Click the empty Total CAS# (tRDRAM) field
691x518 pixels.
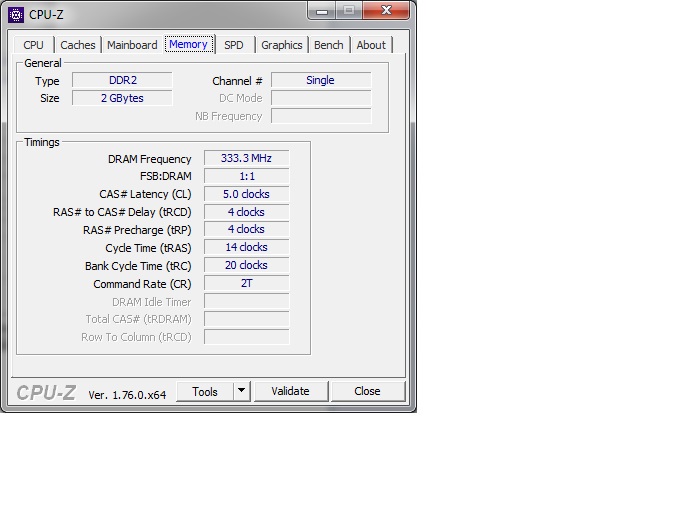246,319
